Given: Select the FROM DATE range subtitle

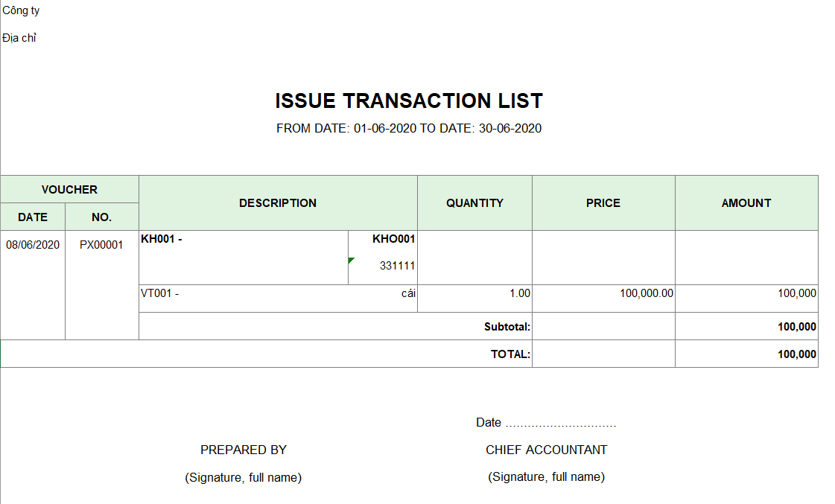Looking at the screenshot, I should (x=409, y=128).
